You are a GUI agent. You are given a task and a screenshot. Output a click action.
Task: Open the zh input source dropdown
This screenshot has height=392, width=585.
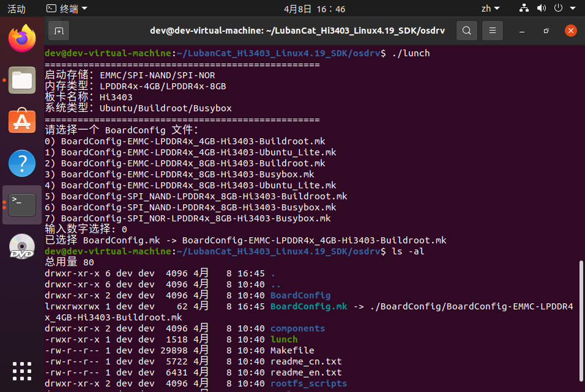490,9
